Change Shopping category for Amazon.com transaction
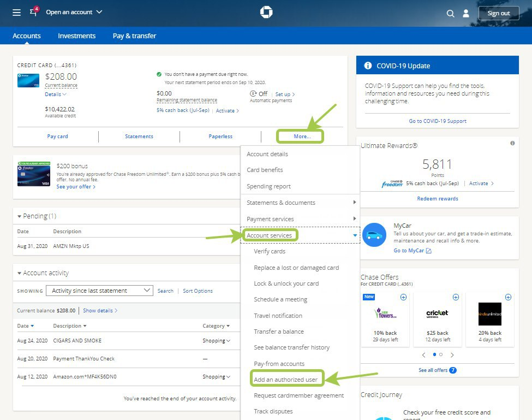 coord(217,376)
